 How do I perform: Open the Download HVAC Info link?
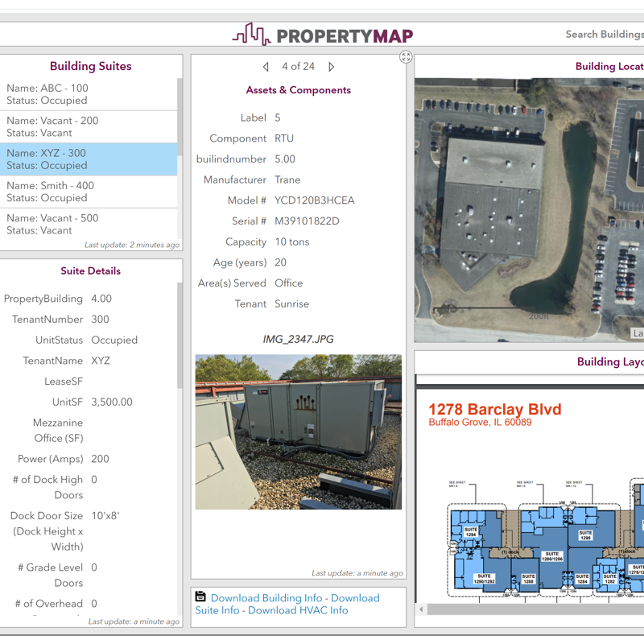click(298, 610)
